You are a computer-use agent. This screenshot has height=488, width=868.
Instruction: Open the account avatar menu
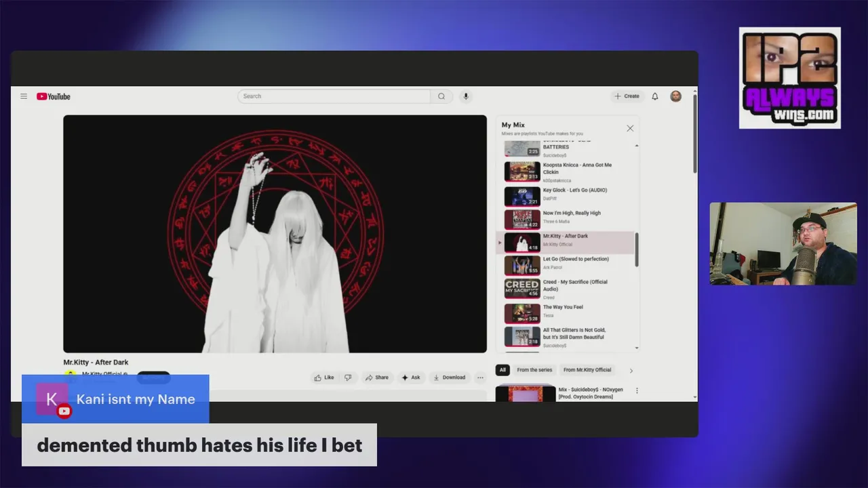pos(675,96)
